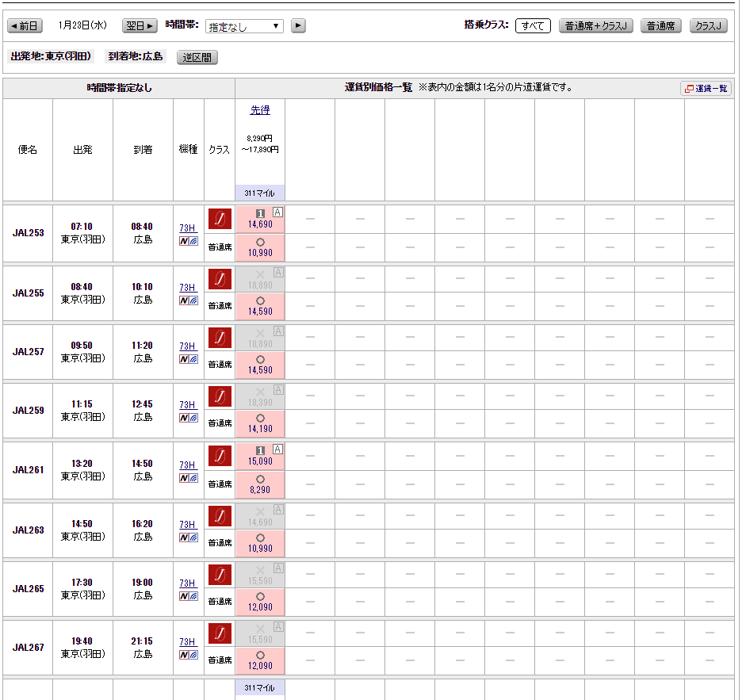
Task: Open 73H aircraft link for JAL263
Action: point(187,524)
